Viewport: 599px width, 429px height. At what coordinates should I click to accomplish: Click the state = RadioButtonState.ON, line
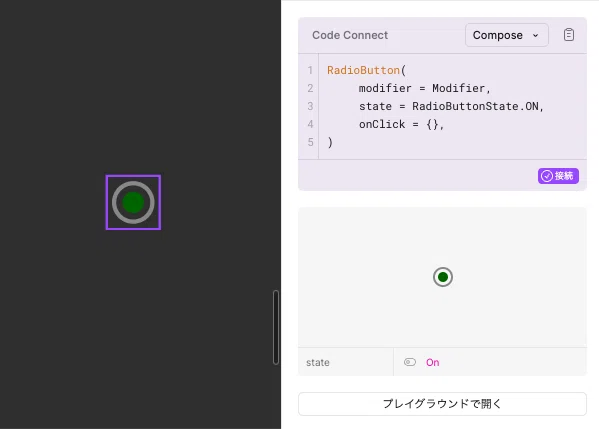(451, 106)
